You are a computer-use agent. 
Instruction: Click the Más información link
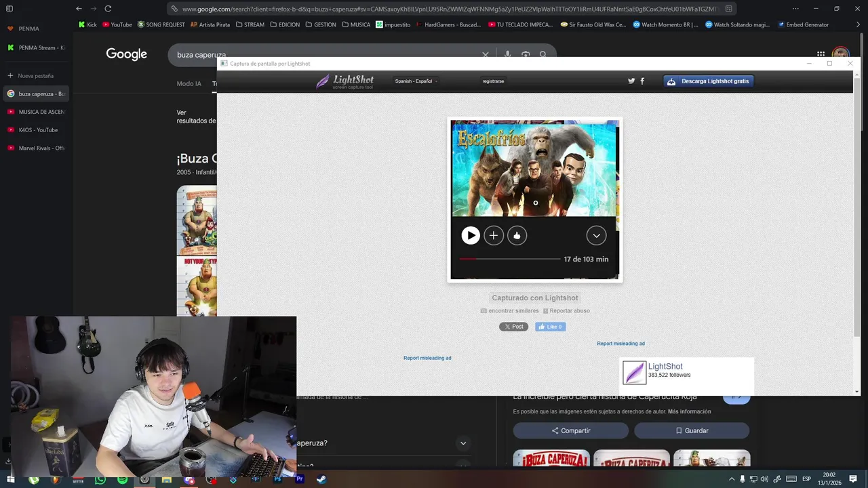689,411
